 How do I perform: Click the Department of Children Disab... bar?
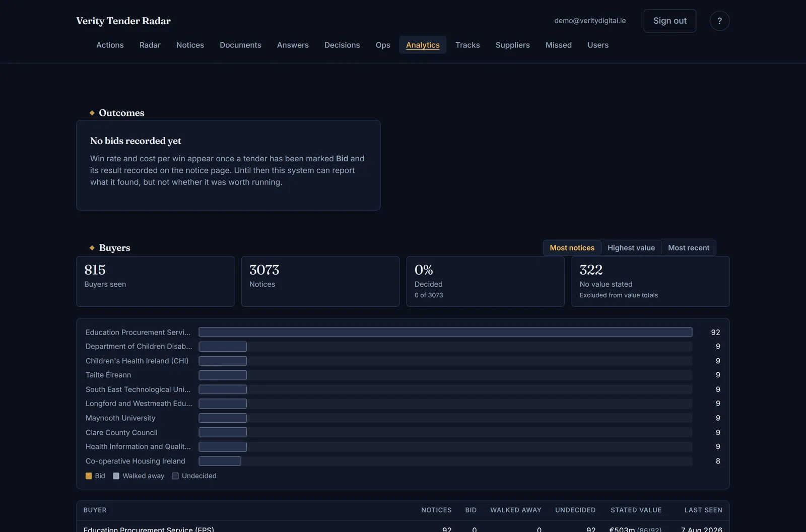coord(223,347)
